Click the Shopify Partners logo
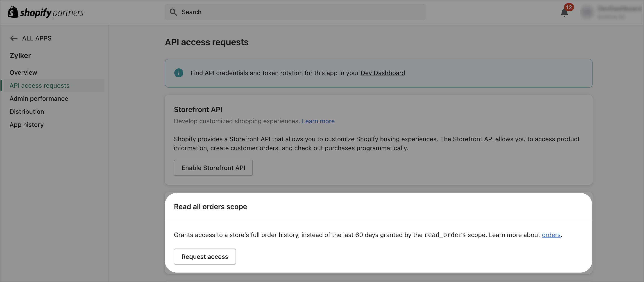Image resolution: width=644 pixels, height=282 pixels. tap(45, 12)
